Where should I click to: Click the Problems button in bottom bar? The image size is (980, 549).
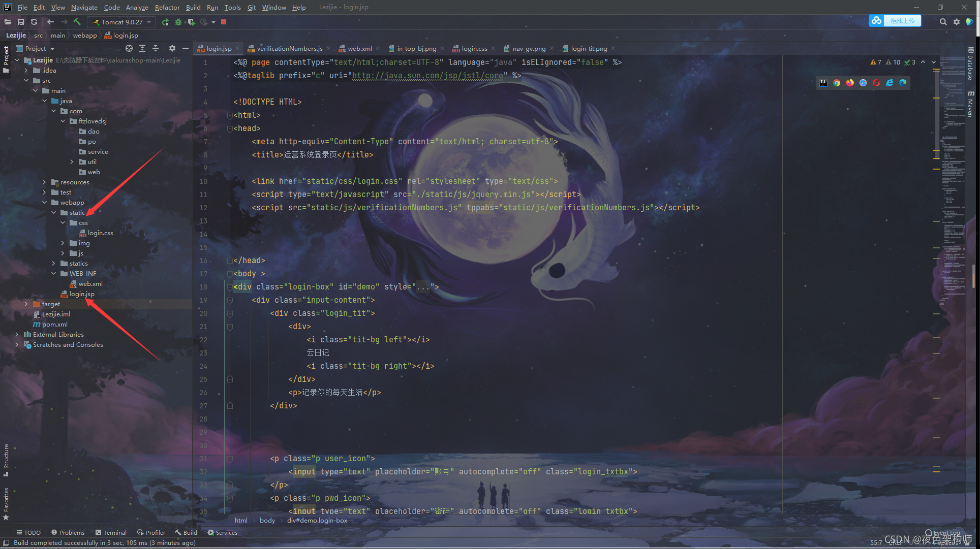pyautogui.click(x=68, y=532)
